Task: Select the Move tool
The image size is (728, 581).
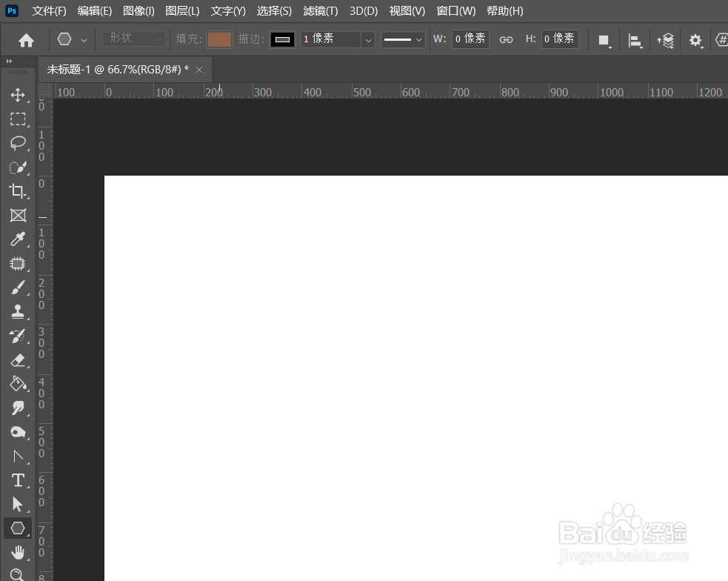Action: click(x=18, y=95)
